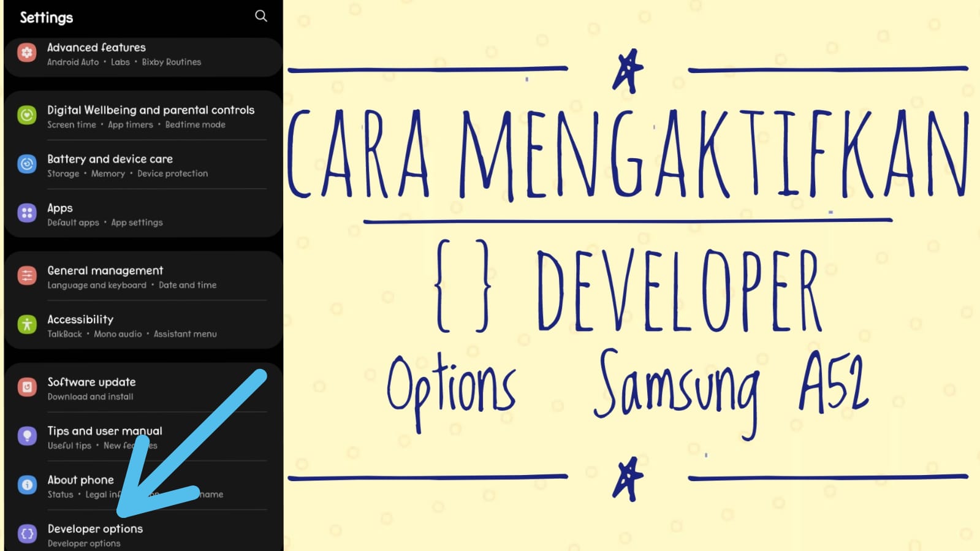Tap the Digital Wellbeing green icon
980x551 pixels.
point(27,115)
